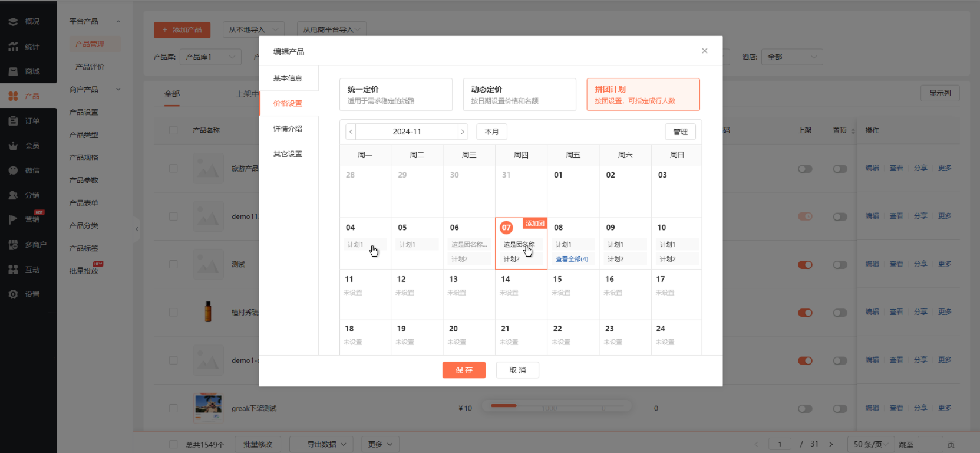Image resolution: width=980 pixels, height=453 pixels.
Task: Open the 营销 marketing flag icon
Action: coord(13,219)
